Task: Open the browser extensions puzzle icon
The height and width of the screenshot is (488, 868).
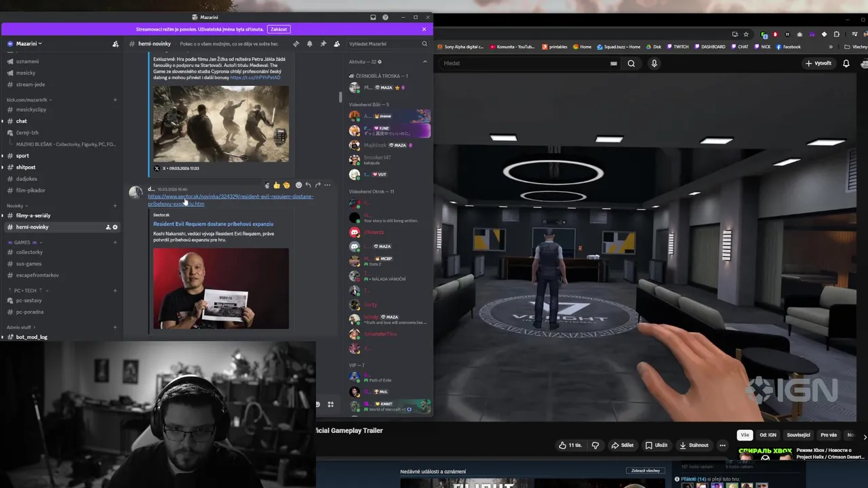Action: pyautogui.click(x=837, y=34)
